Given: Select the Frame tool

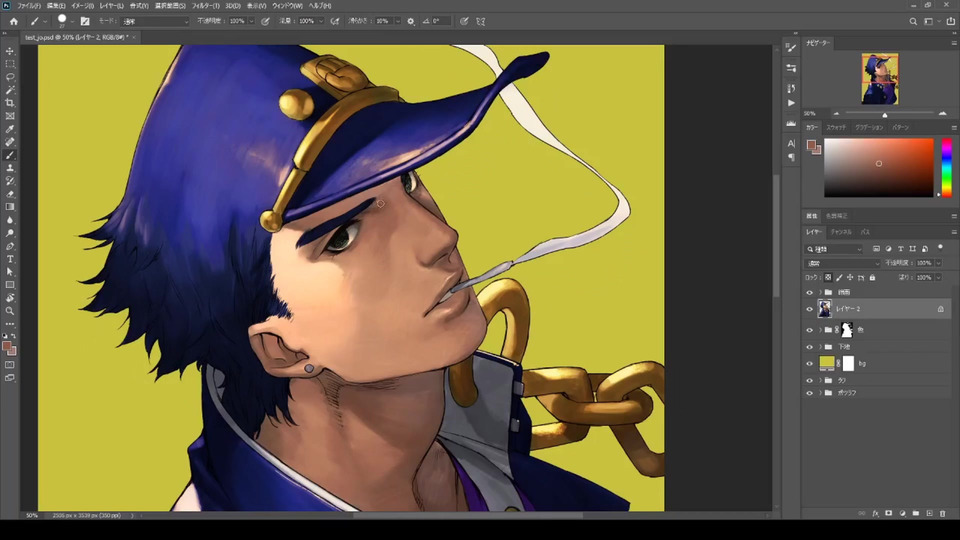Looking at the screenshot, I should (10, 116).
